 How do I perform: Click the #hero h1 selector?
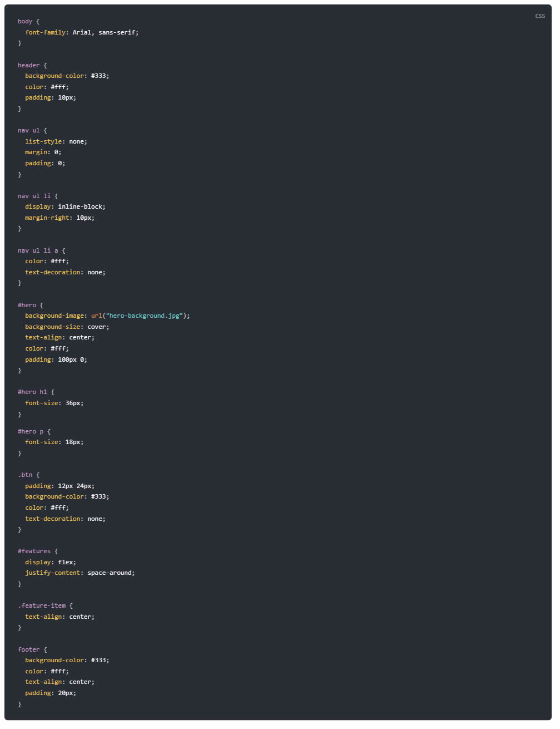click(x=32, y=392)
